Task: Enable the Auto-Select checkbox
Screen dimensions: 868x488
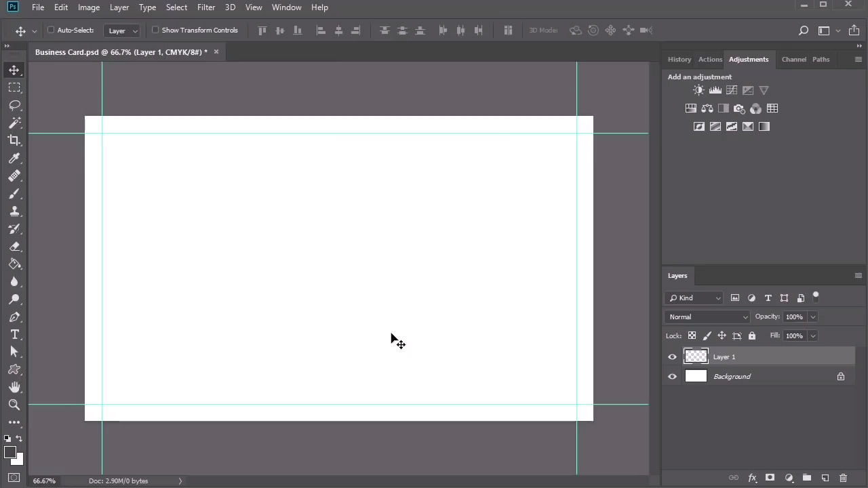Action: [x=51, y=30]
